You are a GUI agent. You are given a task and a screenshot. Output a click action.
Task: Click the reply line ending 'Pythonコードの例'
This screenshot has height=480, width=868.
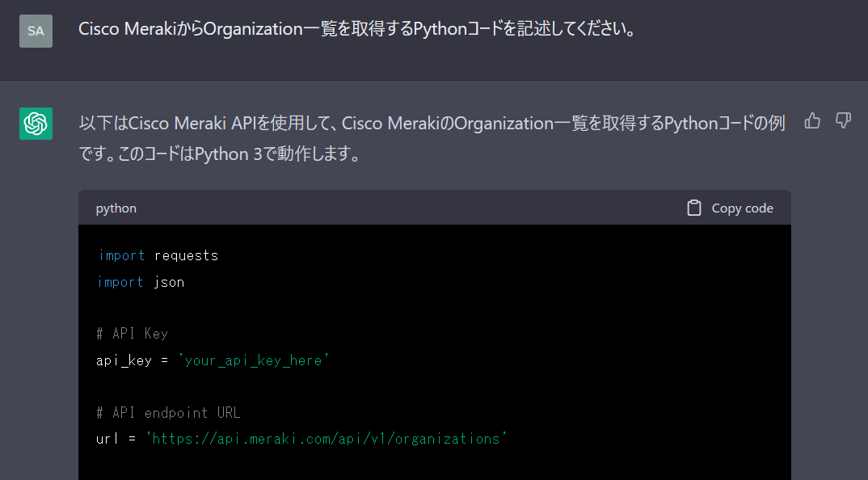coord(432,123)
